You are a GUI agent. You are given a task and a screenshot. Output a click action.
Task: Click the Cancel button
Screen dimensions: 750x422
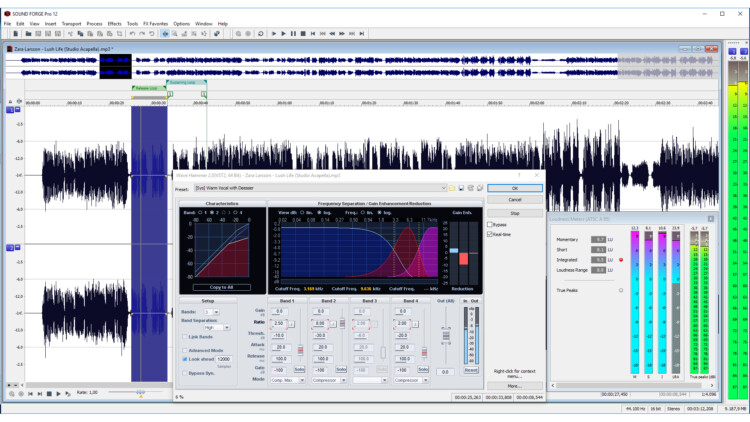pos(514,199)
